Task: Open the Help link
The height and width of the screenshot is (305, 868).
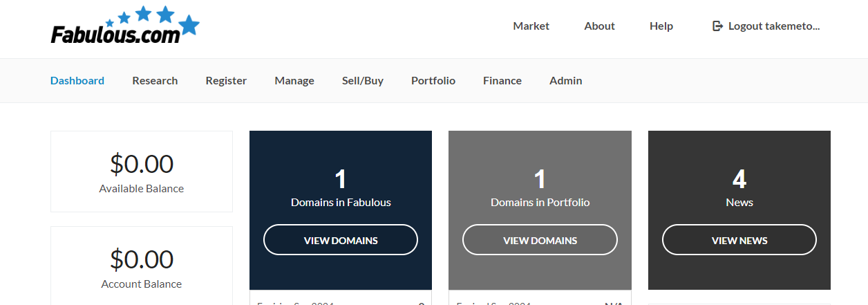Action: pyautogui.click(x=661, y=26)
